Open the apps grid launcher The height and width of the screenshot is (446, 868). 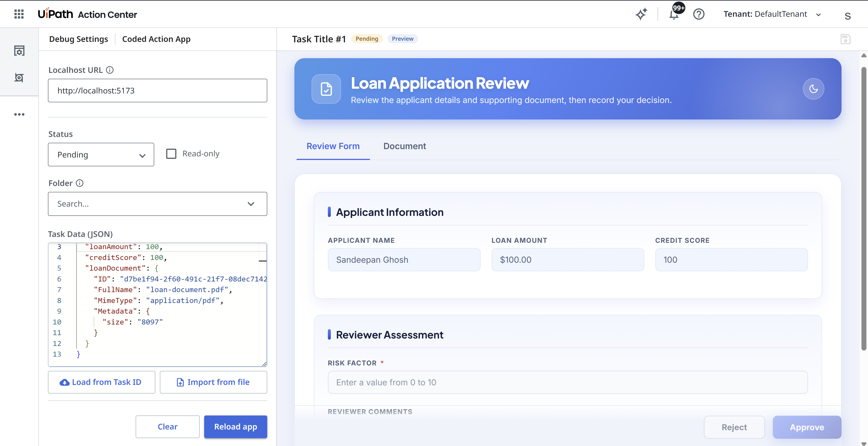click(19, 14)
